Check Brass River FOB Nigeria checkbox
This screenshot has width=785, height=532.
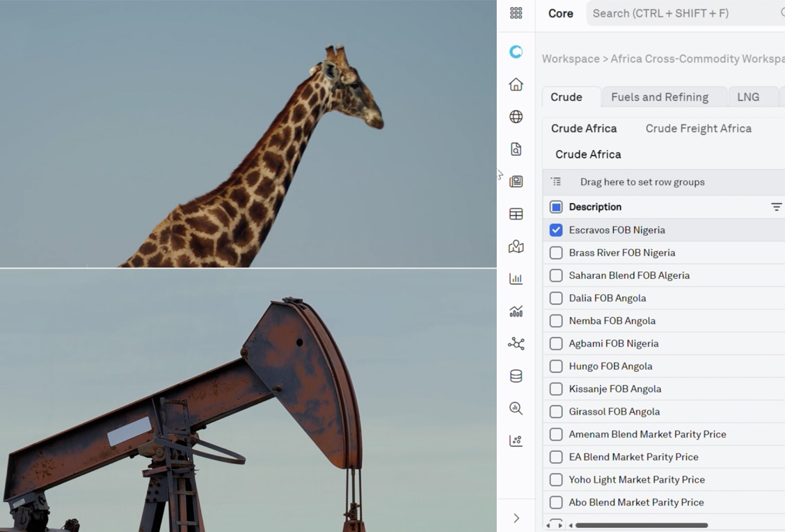click(556, 252)
